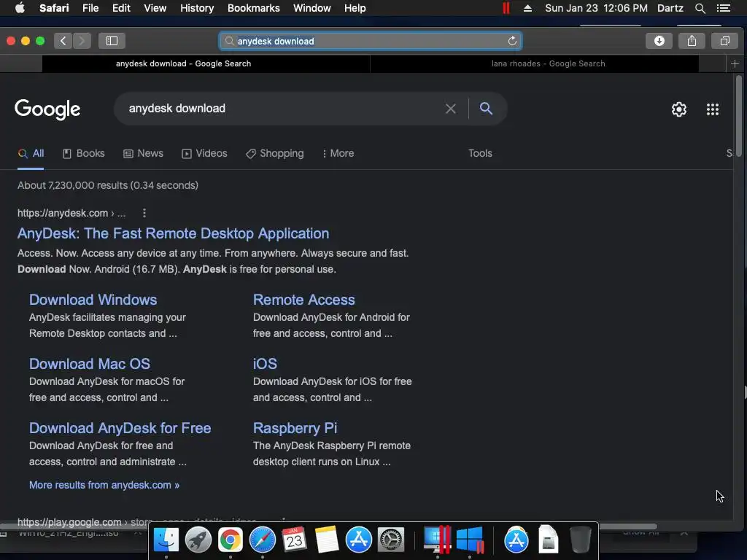Open the Trash in the Dock
747x560 pixels.
click(580, 540)
